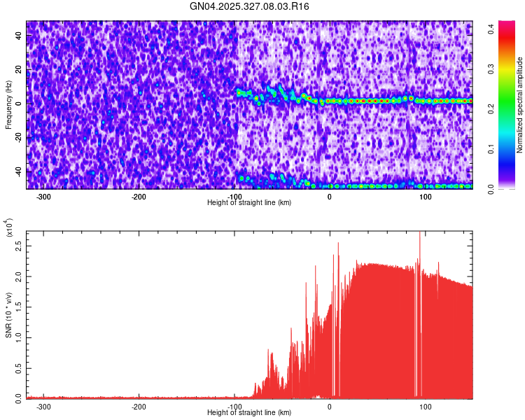
Task: Click the 0.2 colorbar tick label
Action: coord(492,108)
